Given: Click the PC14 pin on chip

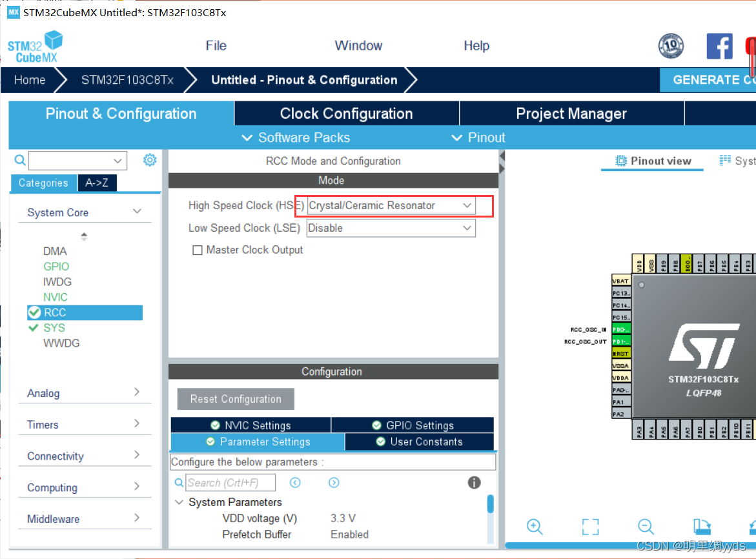Looking at the screenshot, I should 621,305.
